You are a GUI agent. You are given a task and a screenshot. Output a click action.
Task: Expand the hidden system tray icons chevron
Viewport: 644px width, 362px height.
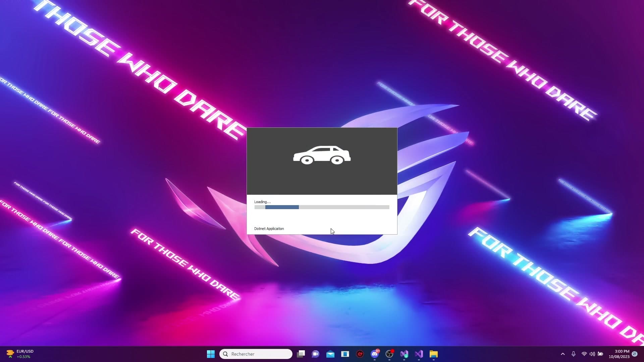(x=563, y=354)
